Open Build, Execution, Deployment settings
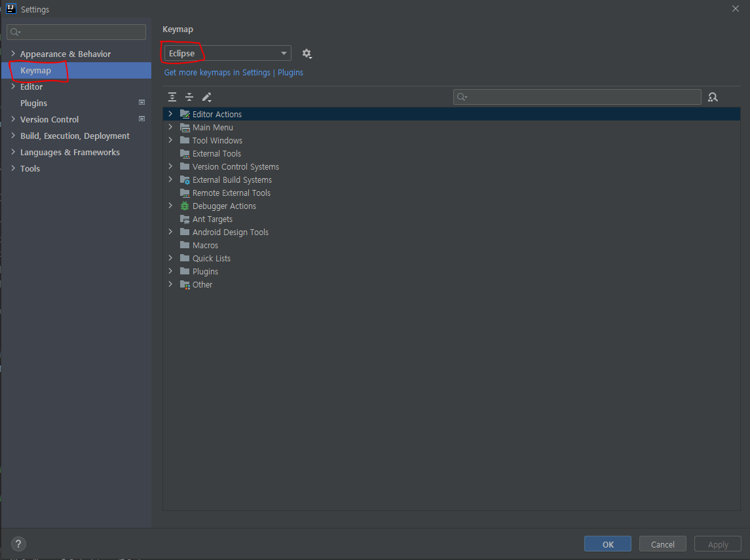The width and height of the screenshot is (750, 560). click(76, 136)
